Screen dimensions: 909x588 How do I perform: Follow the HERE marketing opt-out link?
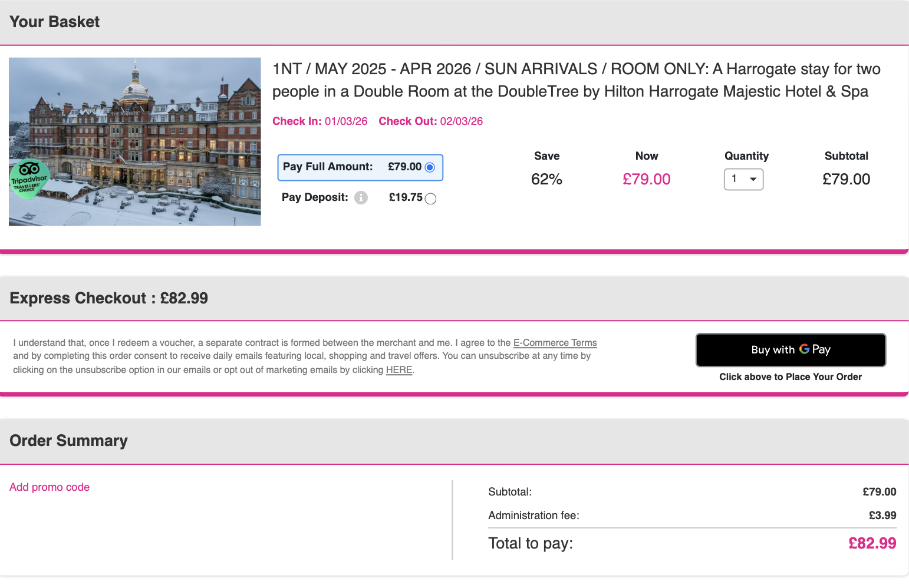pyautogui.click(x=398, y=370)
